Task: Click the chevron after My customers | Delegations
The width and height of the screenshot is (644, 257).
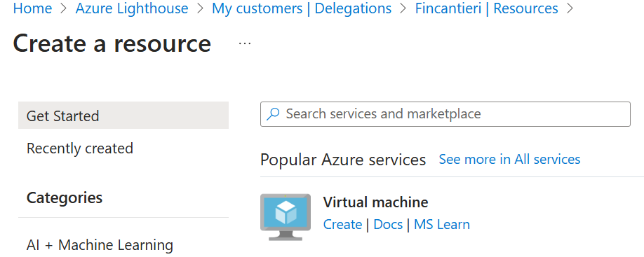Action: click(x=403, y=8)
